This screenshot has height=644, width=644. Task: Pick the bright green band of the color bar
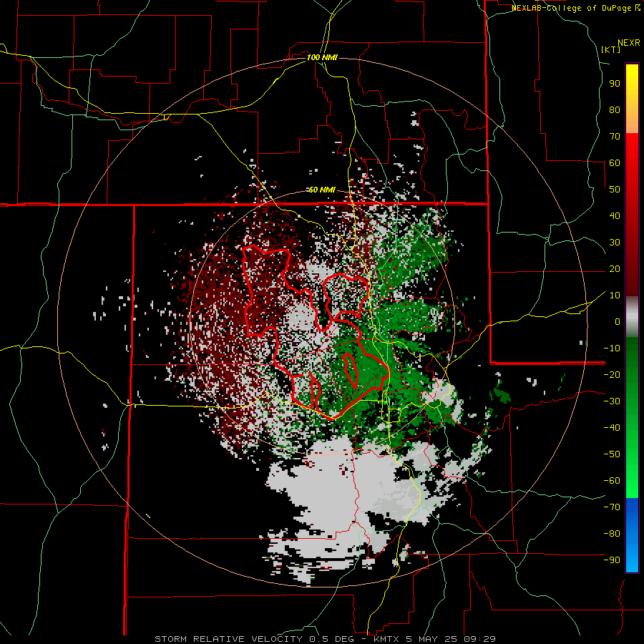click(x=632, y=477)
